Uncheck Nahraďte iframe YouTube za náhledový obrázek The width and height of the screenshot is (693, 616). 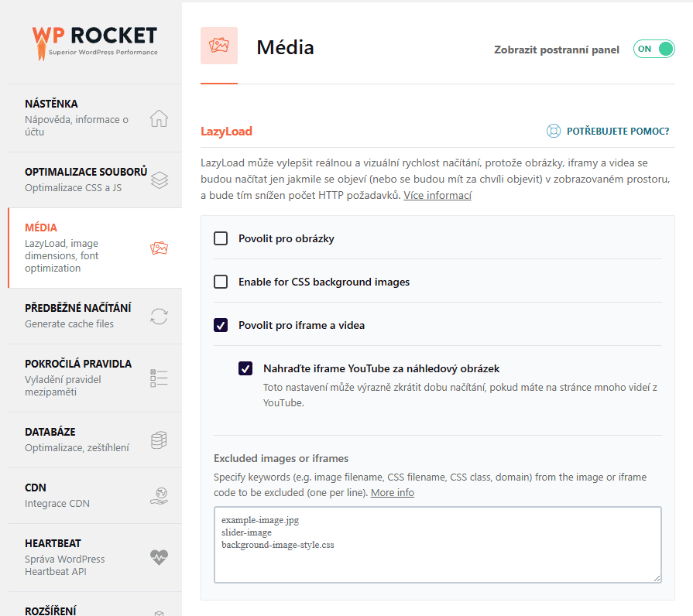245,368
